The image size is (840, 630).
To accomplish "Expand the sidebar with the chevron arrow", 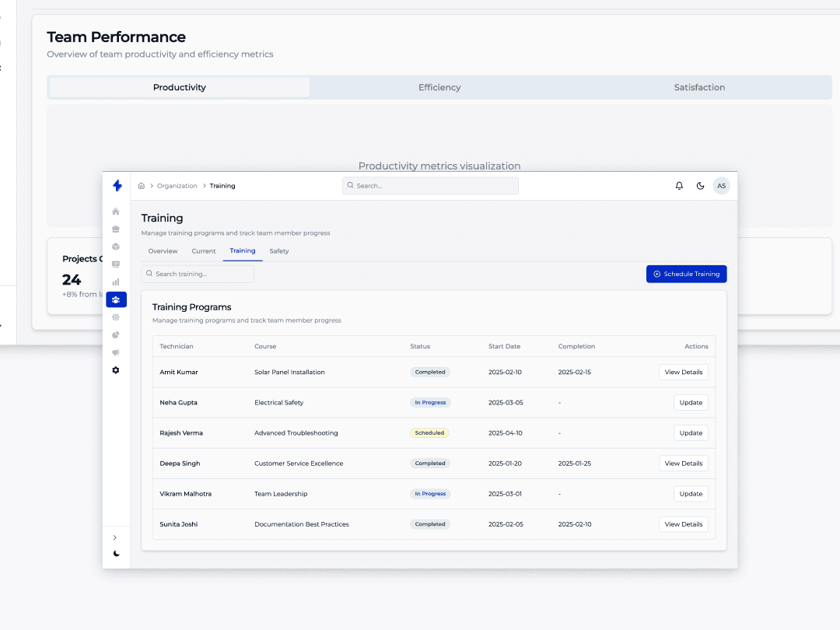I will click(x=114, y=537).
